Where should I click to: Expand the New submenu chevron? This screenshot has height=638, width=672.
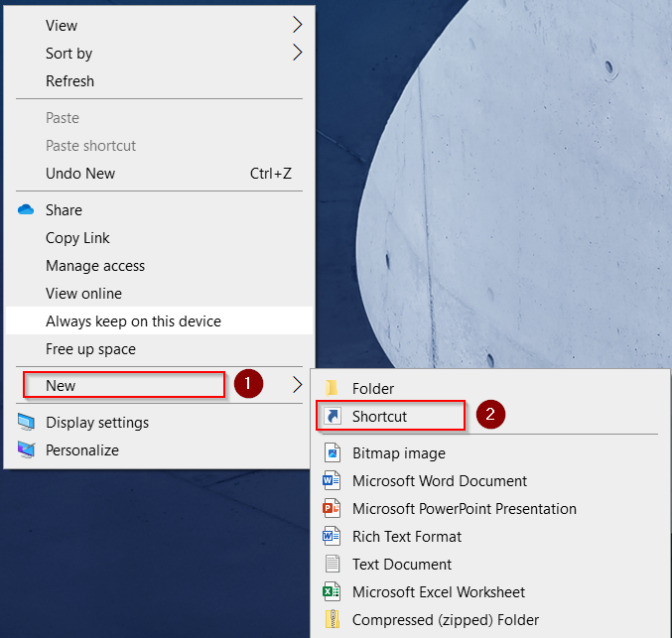(298, 385)
